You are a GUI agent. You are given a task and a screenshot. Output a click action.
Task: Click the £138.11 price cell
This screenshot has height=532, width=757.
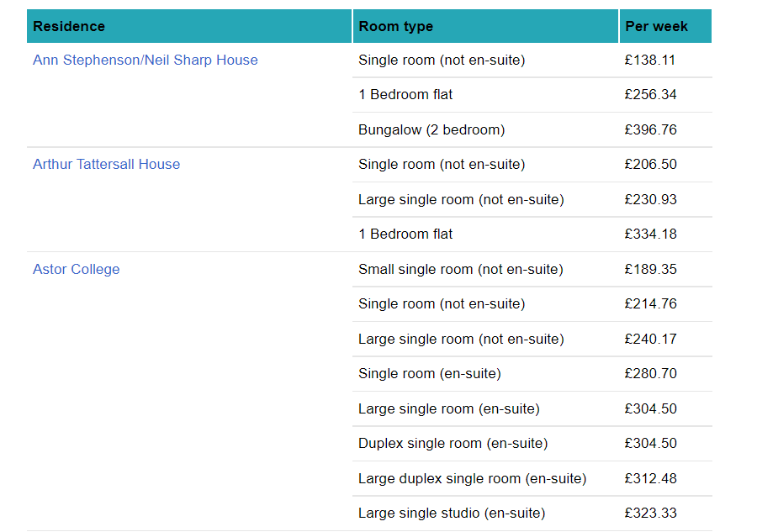(x=649, y=61)
